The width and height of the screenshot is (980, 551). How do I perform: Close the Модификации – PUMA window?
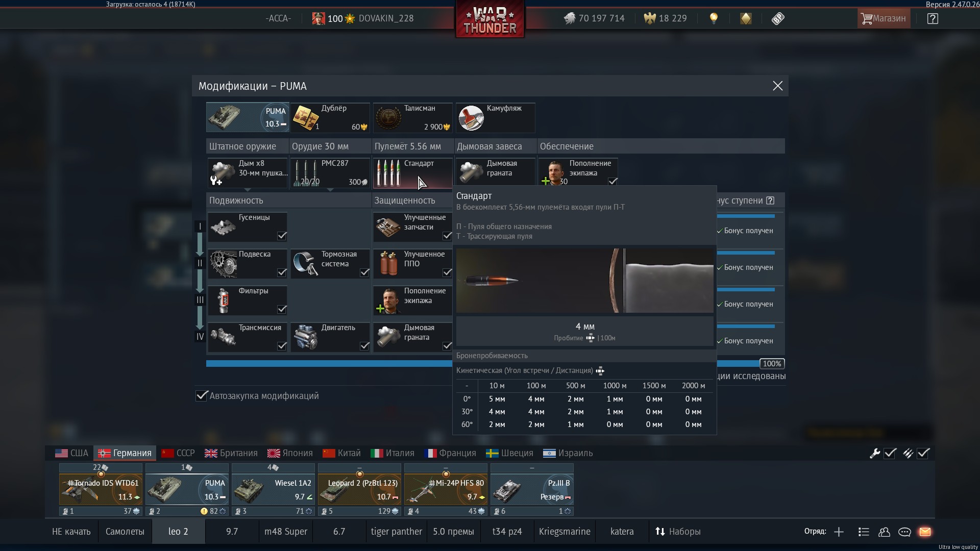coord(777,86)
